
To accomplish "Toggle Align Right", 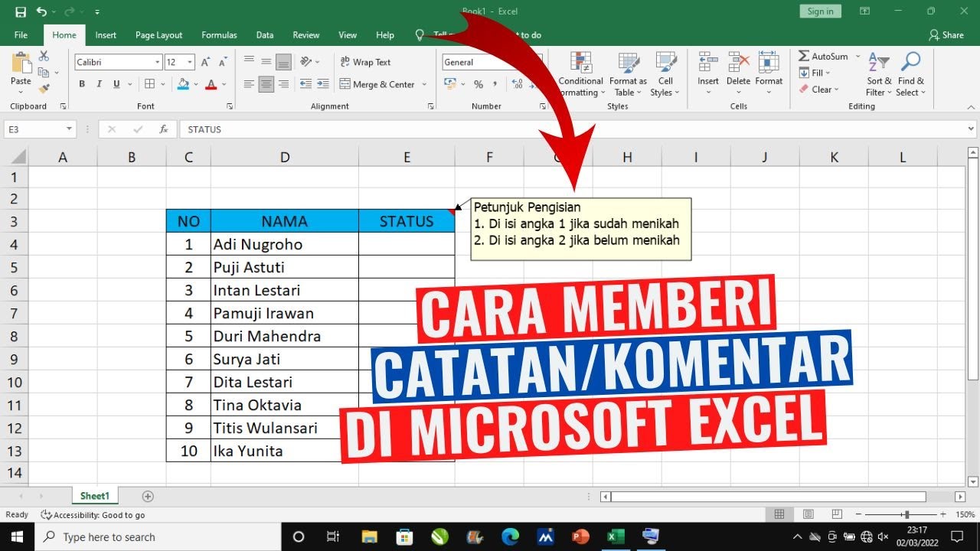I will pyautogui.click(x=283, y=84).
